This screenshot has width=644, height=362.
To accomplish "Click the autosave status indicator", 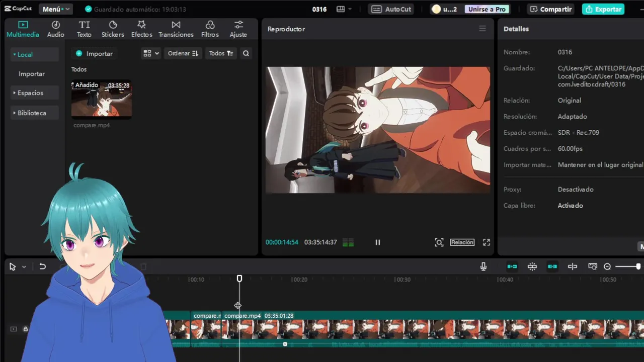I will click(135, 9).
